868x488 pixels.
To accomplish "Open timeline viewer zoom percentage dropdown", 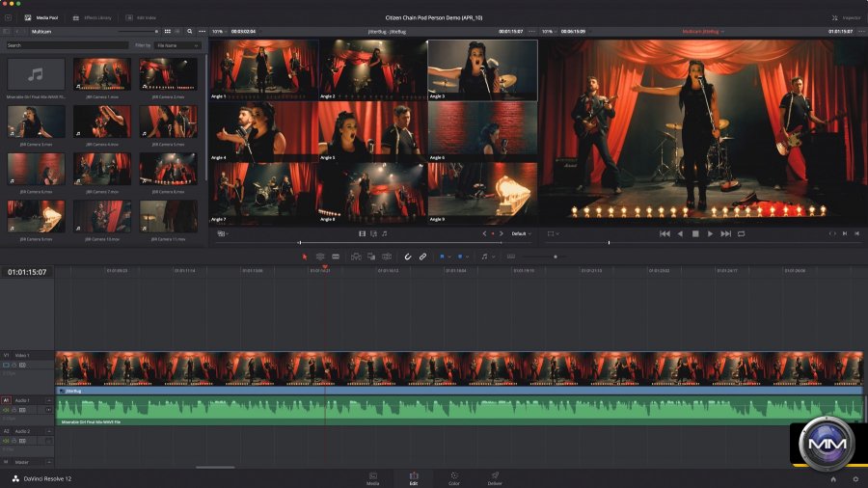I will [551, 32].
